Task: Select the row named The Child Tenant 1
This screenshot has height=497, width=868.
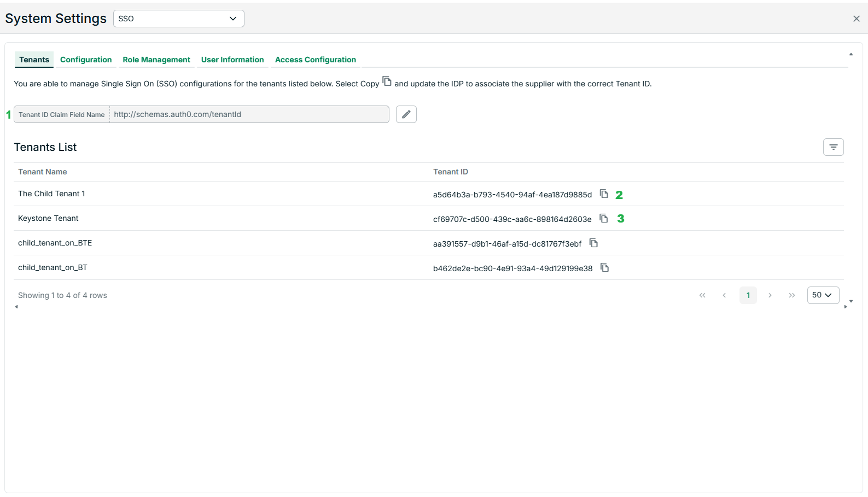Action: 51,194
